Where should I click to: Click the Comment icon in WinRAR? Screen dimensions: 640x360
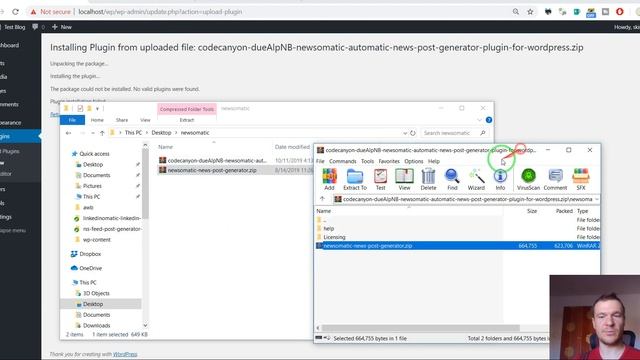point(555,179)
